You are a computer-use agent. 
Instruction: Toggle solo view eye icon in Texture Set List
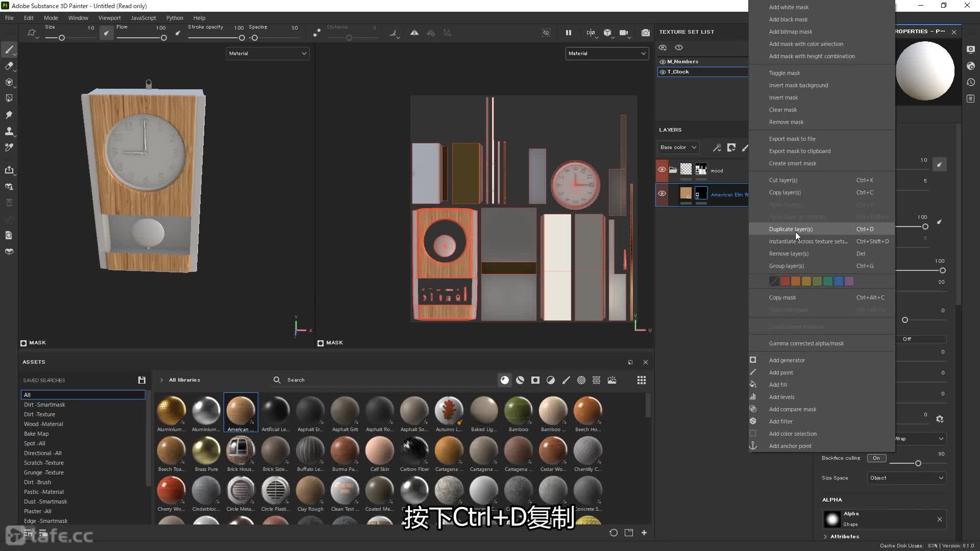coord(679,47)
